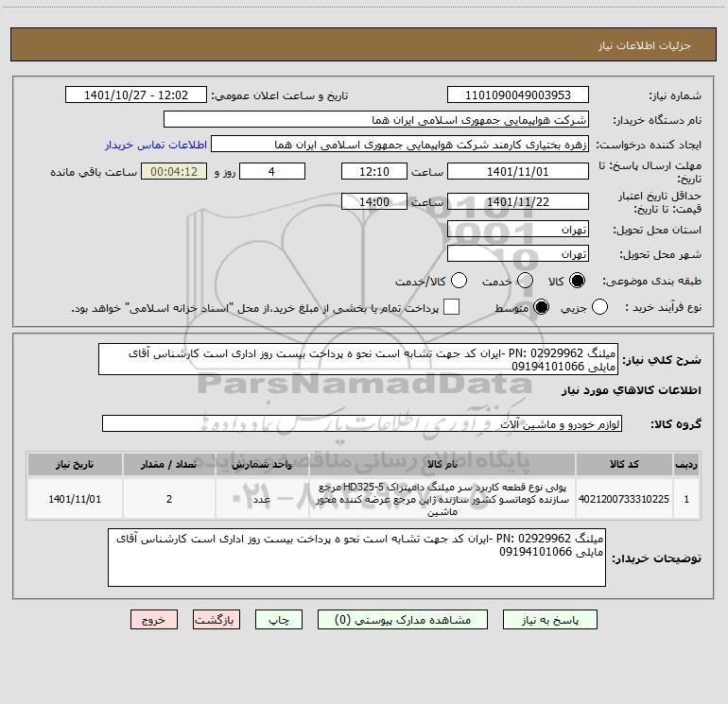Toggle the treasury payment checkbox
The width and height of the screenshot is (728, 704).
(452, 307)
